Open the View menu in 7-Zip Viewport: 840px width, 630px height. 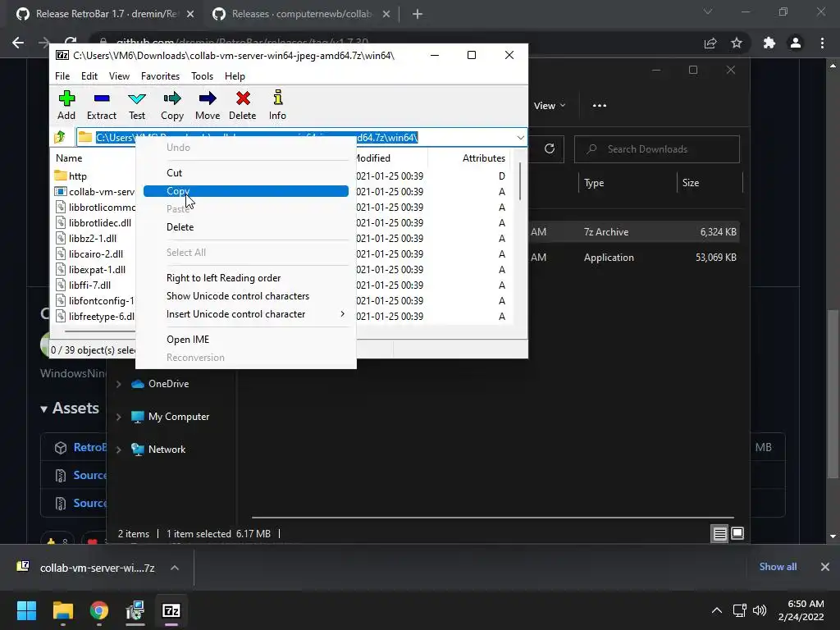[x=119, y=76]
